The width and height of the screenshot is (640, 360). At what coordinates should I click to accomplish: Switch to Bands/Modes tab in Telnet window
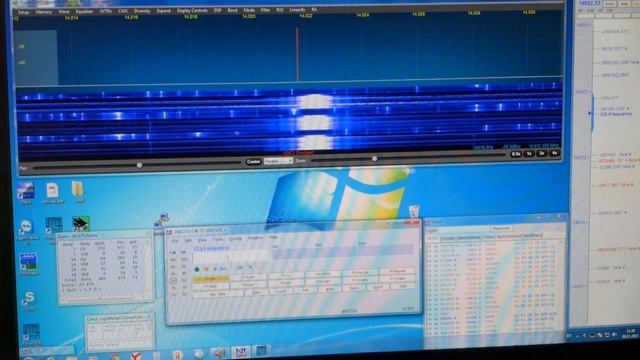pos(469,238)
